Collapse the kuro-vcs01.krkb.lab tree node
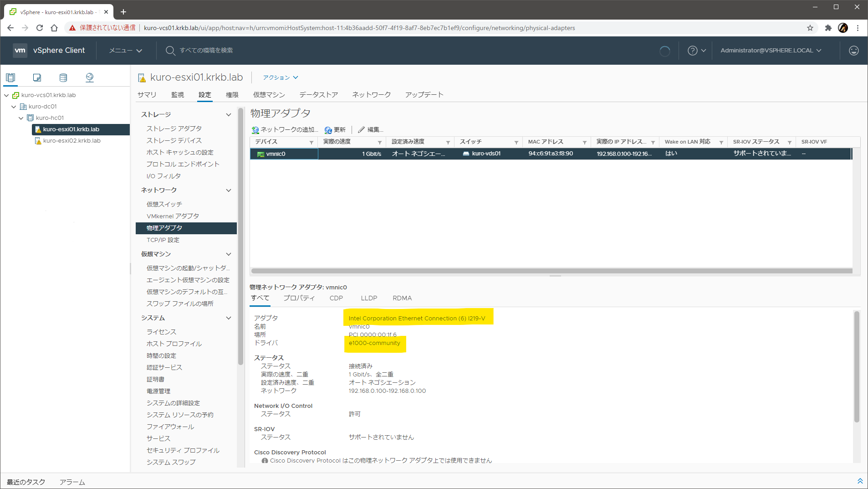Viewport: 868px width, 489px height. click(x=6, y=95)
